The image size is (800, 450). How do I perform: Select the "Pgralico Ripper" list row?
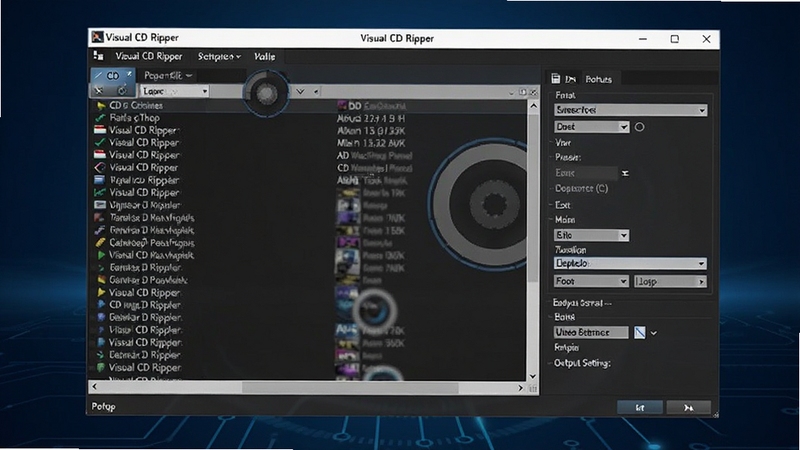pos(144,180)
